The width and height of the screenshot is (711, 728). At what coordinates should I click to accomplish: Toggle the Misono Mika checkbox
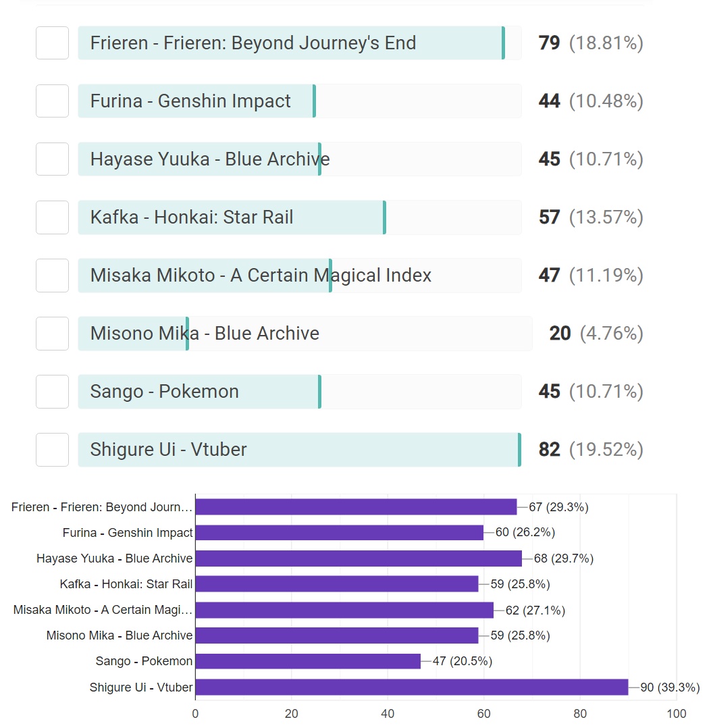(52, 334)
